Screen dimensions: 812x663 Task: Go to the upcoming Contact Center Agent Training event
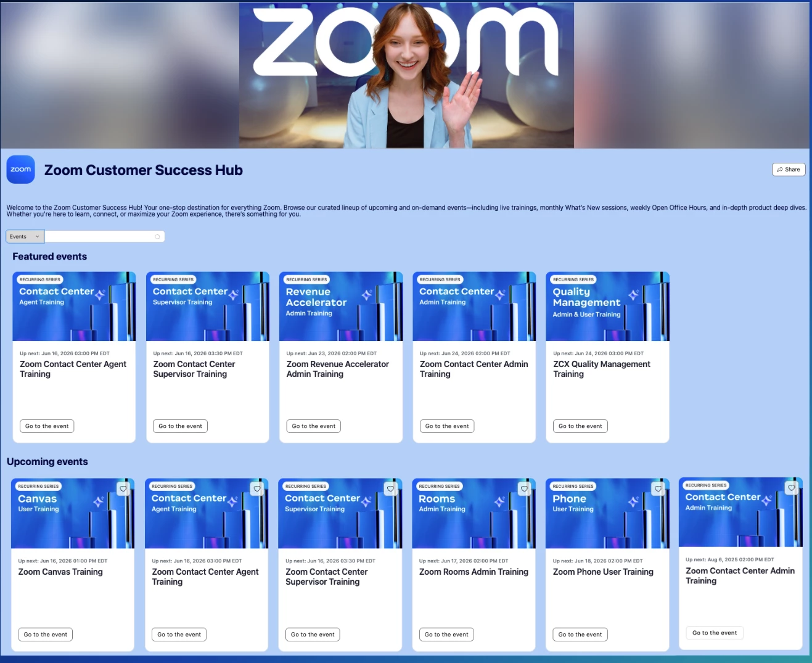(179, 635)
